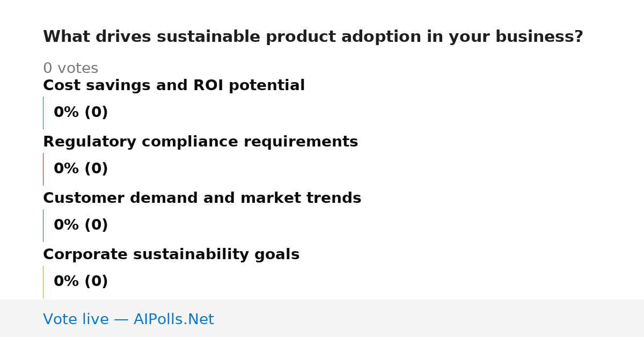Screen dimensions: 644x337
Task: Click the orange result bar
Action: click(x=43, y=282)
